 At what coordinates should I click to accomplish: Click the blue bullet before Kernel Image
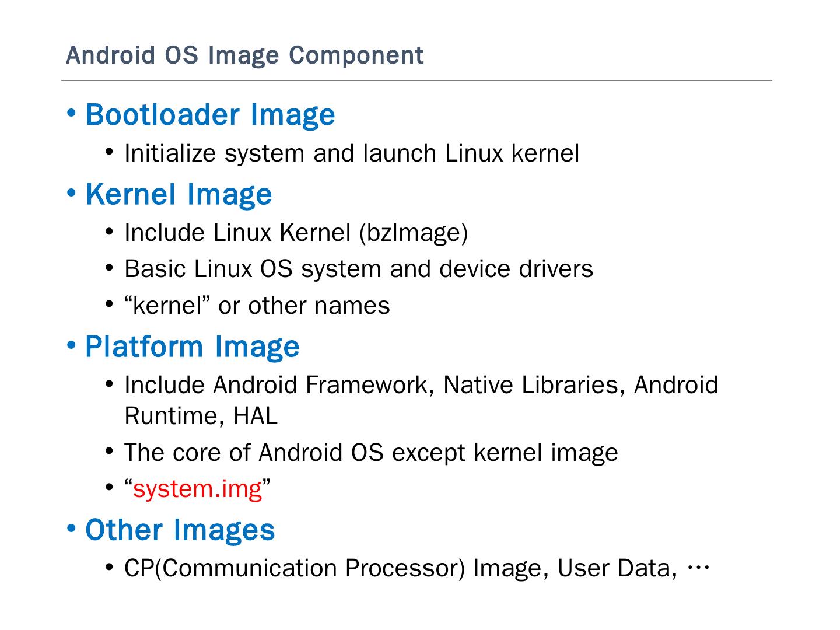click(x=71, y=192)
